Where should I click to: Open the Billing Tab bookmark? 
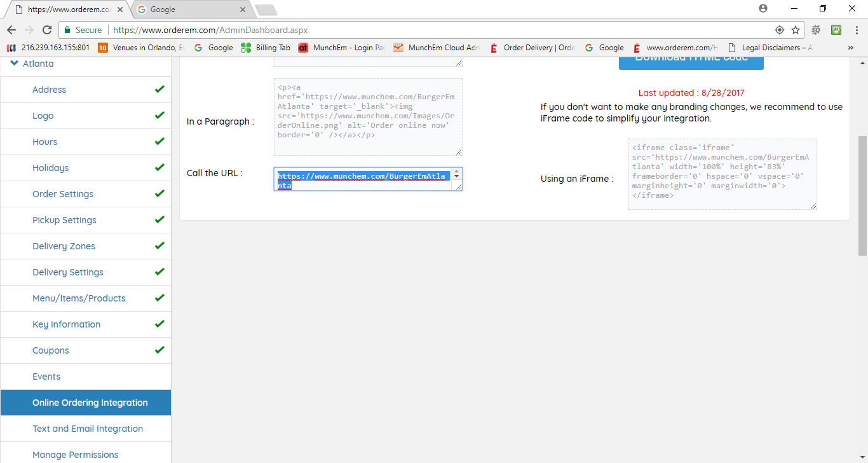[x=266, y=48]
